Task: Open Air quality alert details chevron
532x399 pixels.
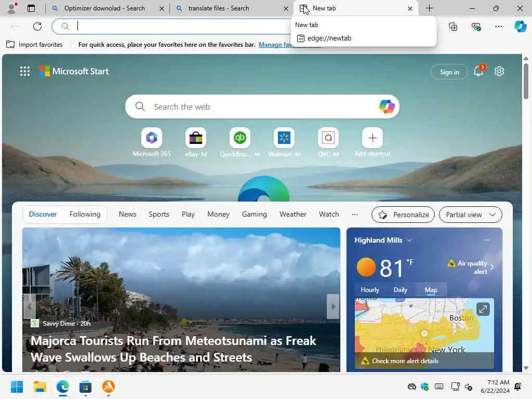Action: tap(492, 267)
